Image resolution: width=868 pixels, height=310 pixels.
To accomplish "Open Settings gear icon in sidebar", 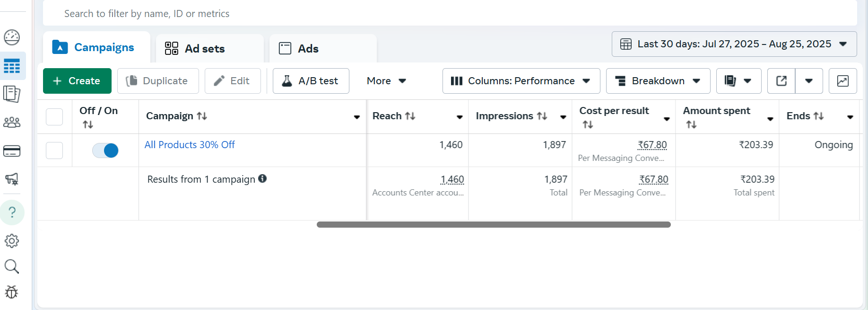I will [12, 241].
